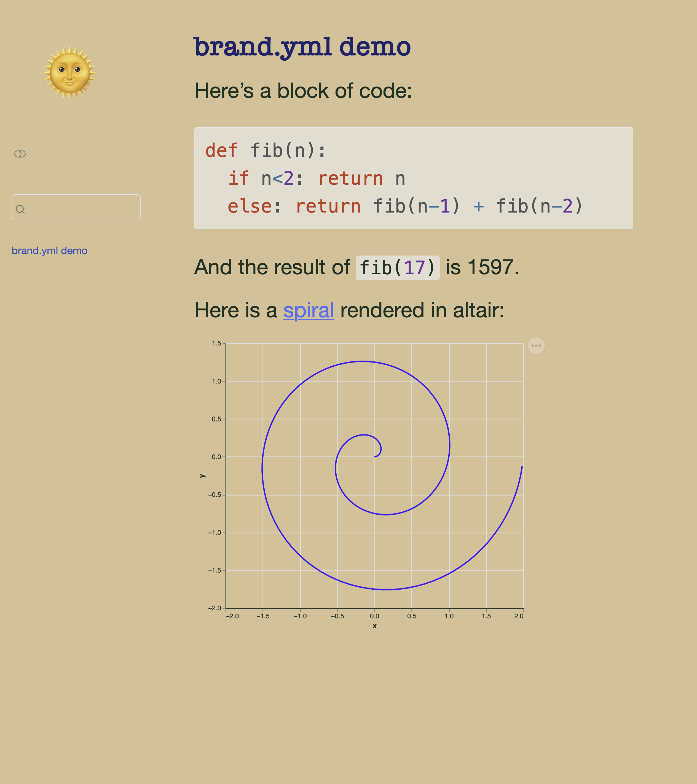The image size is (697, 784).
Task: Click the 2.0 x-axis tick label
Action: click(519, 616)
